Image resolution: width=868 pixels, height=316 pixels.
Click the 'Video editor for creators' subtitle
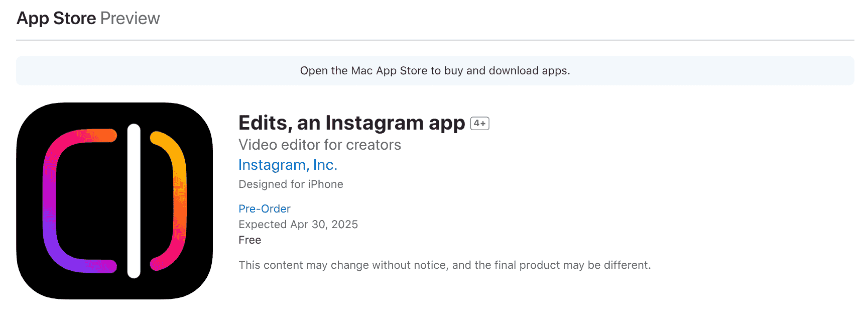click(x=320, y=145)
